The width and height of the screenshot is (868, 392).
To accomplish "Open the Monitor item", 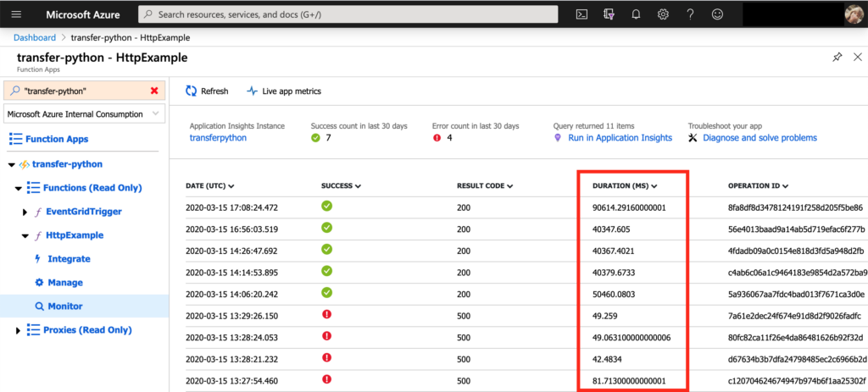I will [x=64, y=306].
